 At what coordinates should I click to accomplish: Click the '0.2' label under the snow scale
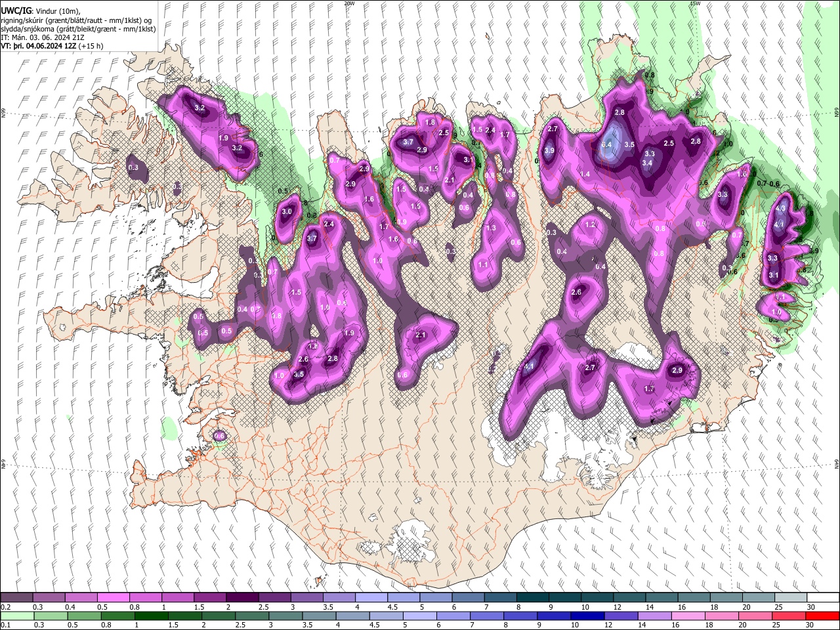(x=5, y=607)
